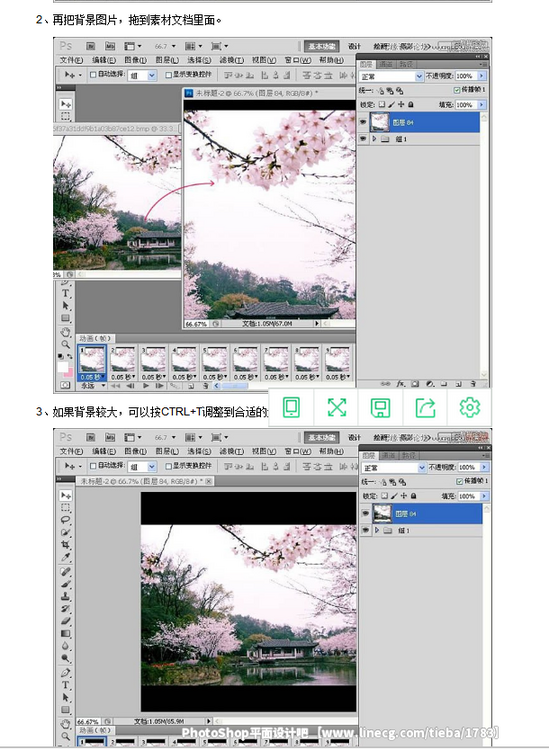This screenshot has height=750, width=549.
Task: Select the Lasso tool in step 3 screenshot
Action: coord(66,520)
